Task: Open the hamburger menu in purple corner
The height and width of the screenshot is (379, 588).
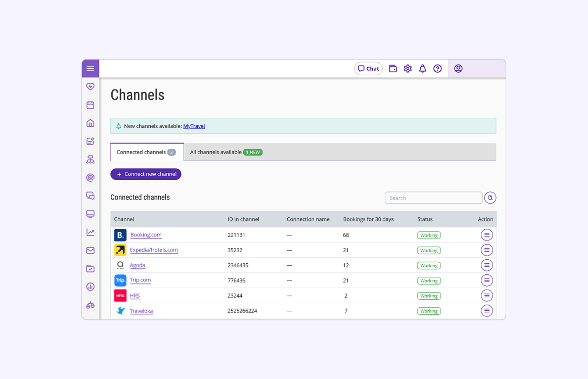Action: (x=90, y=68)
